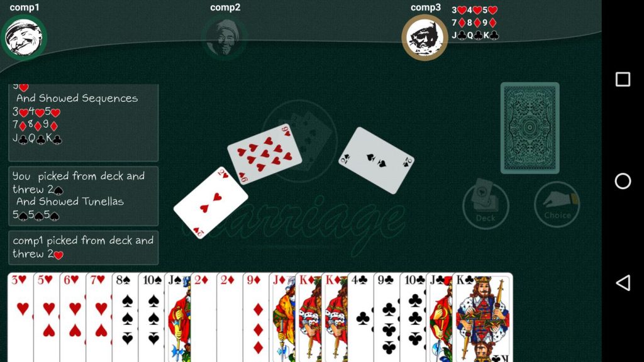644x362 pixels.
Task: Select comp3 player avatar
Action: pyautogui.click(x=425, y=37)
